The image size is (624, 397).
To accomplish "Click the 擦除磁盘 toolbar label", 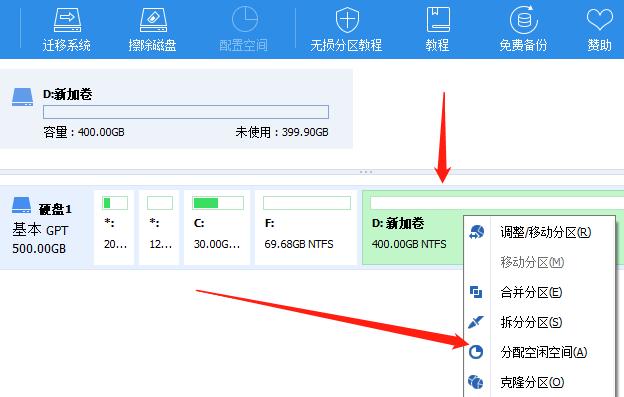I will [x=152, y=45].
